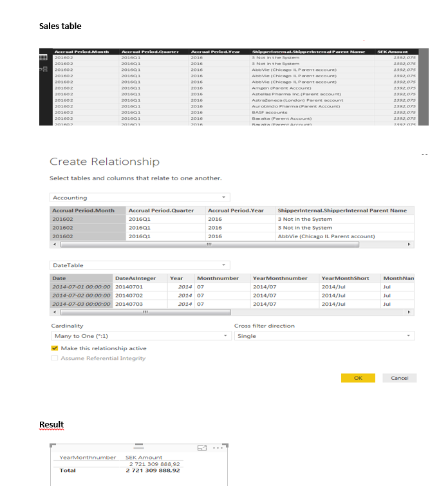Open Cross filter direction Single dropdown

[x=324, y=336]
